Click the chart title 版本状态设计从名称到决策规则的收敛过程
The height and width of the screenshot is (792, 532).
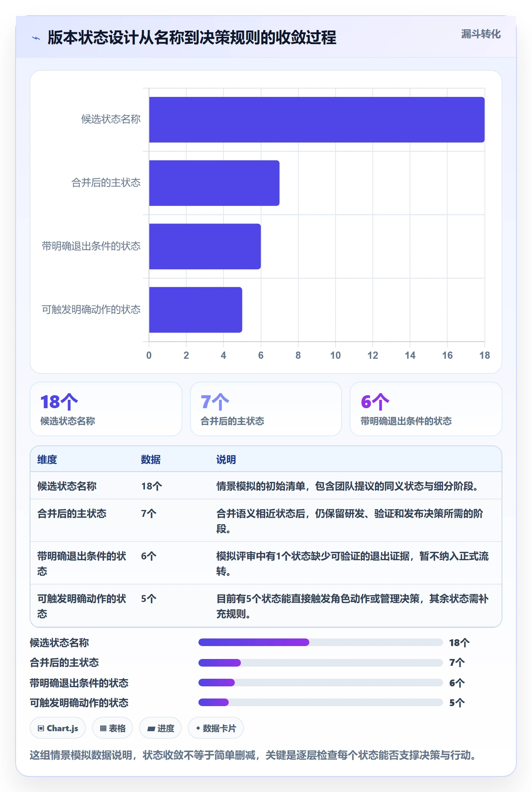point(192,38)
